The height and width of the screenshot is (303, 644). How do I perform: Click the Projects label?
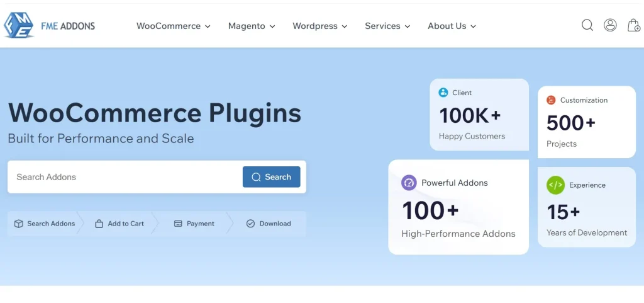click(562, 144)
